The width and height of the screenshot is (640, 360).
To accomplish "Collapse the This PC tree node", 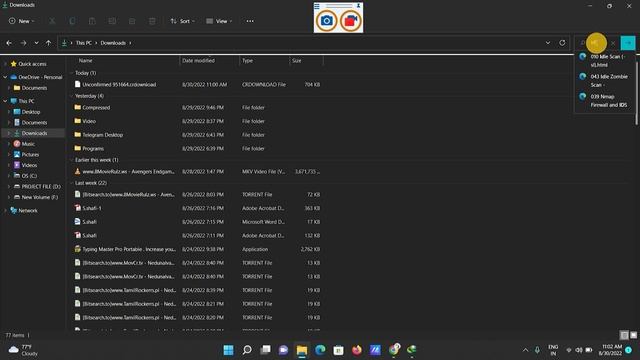I will [5, 101].
